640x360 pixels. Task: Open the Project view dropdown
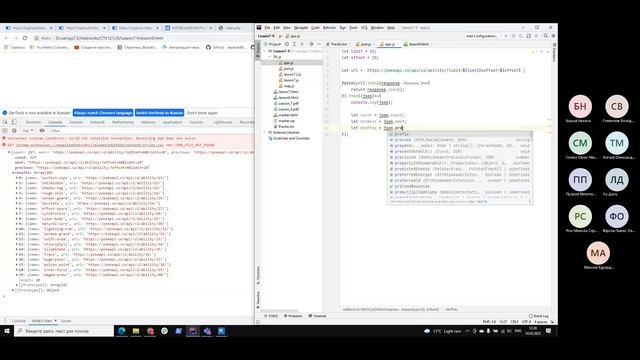tap(273, 44)
